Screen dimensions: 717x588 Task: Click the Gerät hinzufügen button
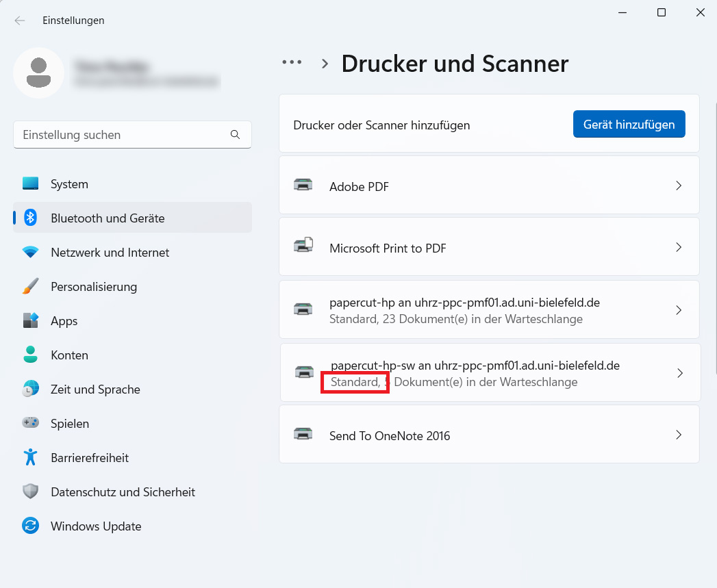629,124
